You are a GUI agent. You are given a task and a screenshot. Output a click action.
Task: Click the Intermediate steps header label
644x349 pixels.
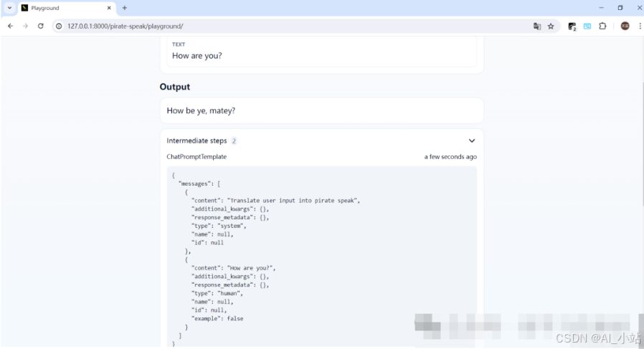196,141
